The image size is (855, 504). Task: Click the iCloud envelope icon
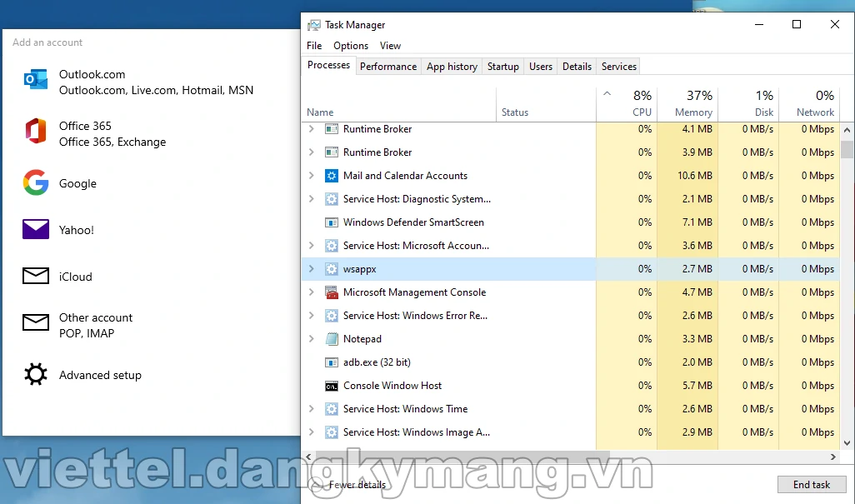(x=36, y=276)
